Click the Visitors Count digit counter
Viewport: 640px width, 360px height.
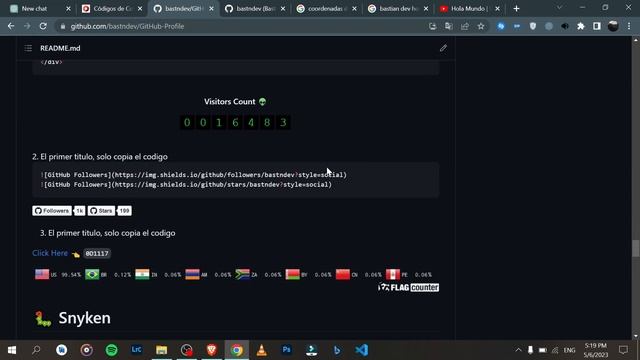(x=236, y=122)
